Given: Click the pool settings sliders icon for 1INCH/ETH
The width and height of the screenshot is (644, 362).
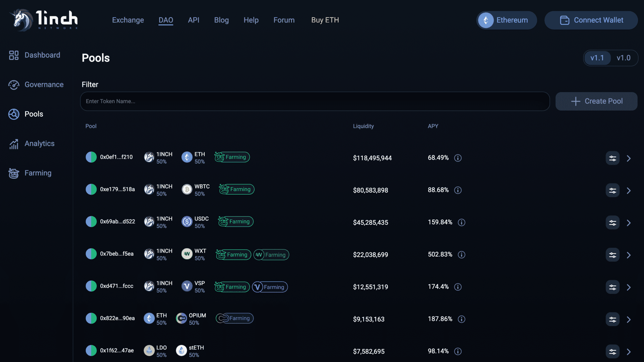Looking at the screenshot, I should [612, 158].
